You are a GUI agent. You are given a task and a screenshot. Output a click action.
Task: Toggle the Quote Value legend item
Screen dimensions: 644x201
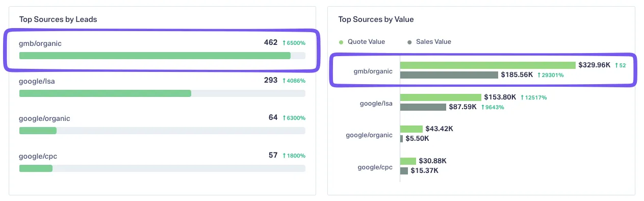[362, 42]
